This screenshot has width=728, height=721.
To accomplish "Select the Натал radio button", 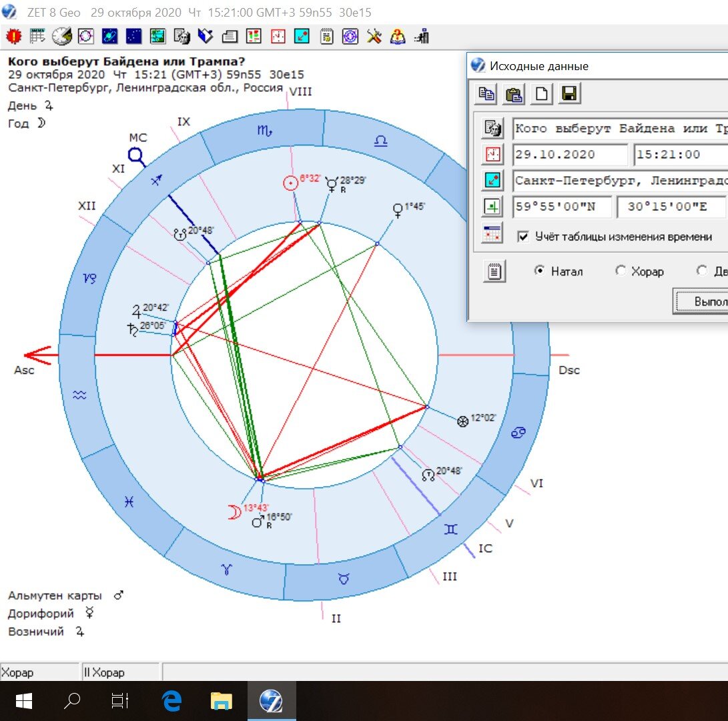I will [539, 270].
